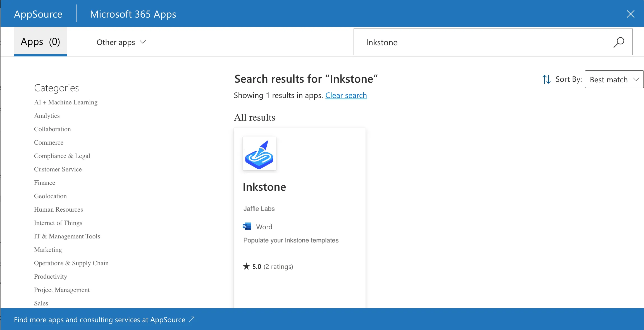Choose the Sales category

pyautogui.click(x=41, y=303)
